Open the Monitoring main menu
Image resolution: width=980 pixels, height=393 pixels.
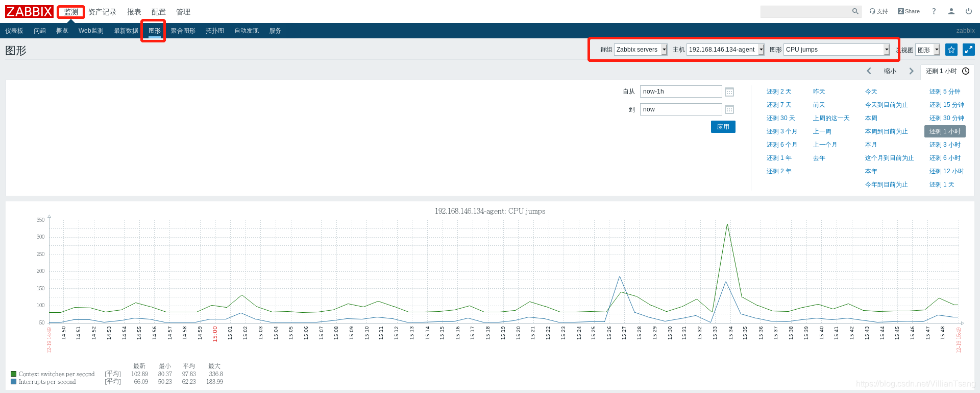[71, 12]
